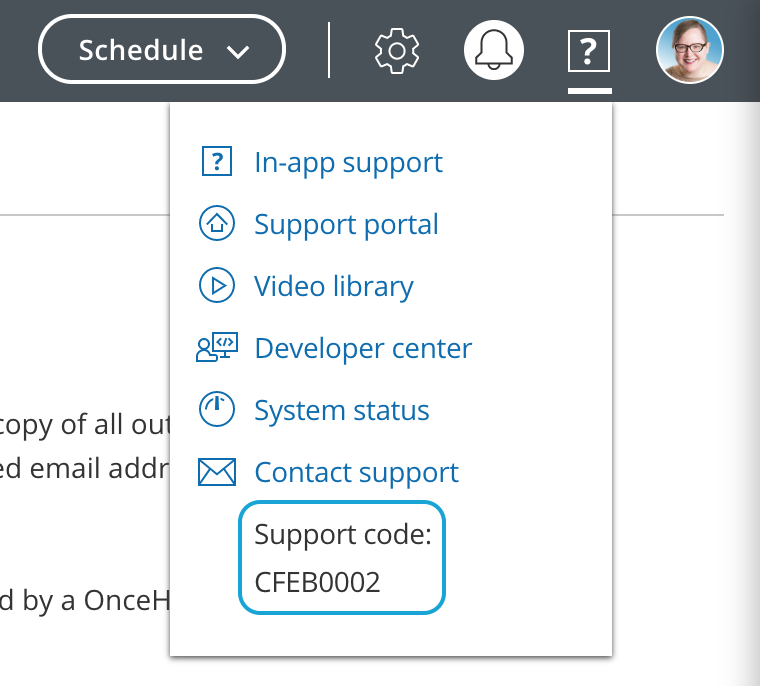Screen dimensions: 760x686
Task: Go to Developer center
Action: pyautogui.click(x=363, y=348)
